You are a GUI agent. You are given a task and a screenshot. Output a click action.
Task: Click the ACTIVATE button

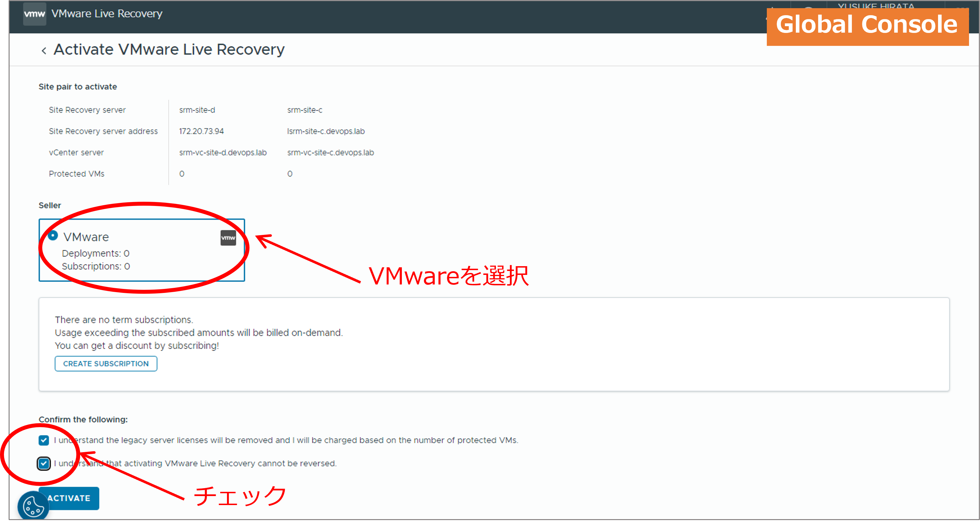click(x=69, y=498)
